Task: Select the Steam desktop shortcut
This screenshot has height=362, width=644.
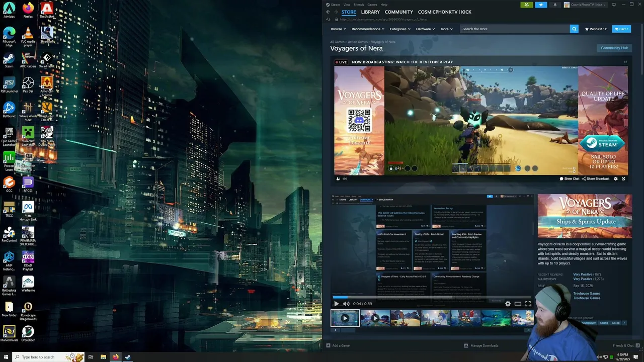Action: [9, 60]
